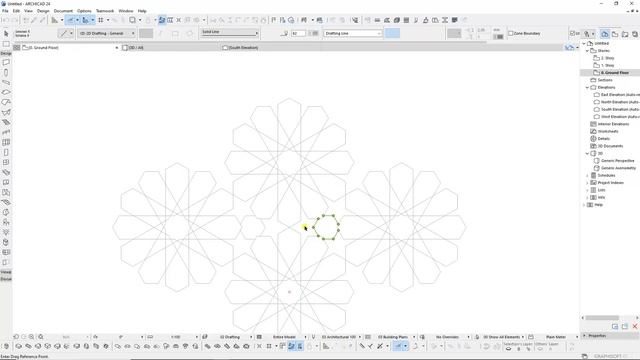Select the Wall tool in toolbox
Image resolution: width=640 pixels, height=360 pixels.
pyautogui.click(x=6, y=62)
